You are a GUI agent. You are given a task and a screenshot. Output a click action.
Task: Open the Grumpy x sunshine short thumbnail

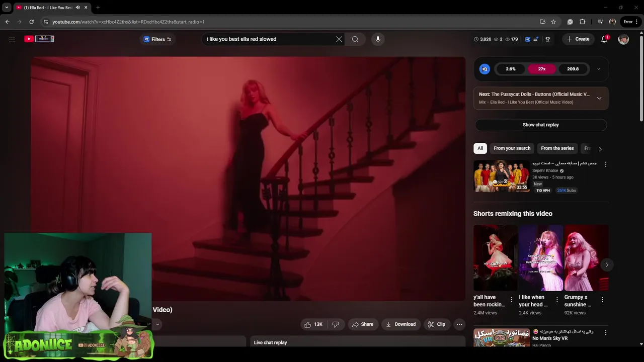(x=586, y=257)
